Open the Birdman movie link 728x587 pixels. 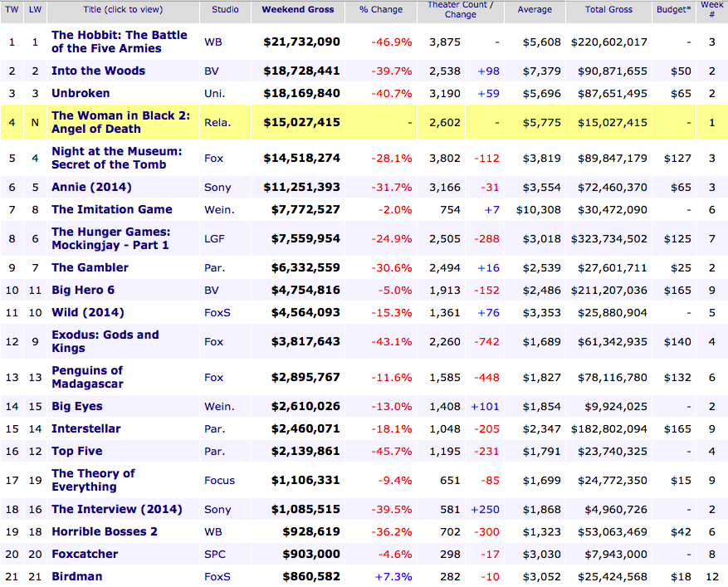click(76, 576)
